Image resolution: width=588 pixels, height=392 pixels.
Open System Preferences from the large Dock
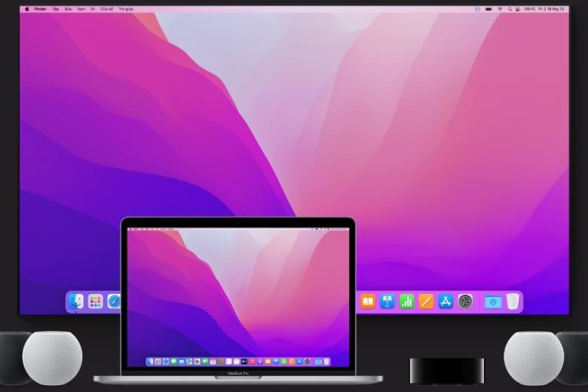tap(465, 302)
